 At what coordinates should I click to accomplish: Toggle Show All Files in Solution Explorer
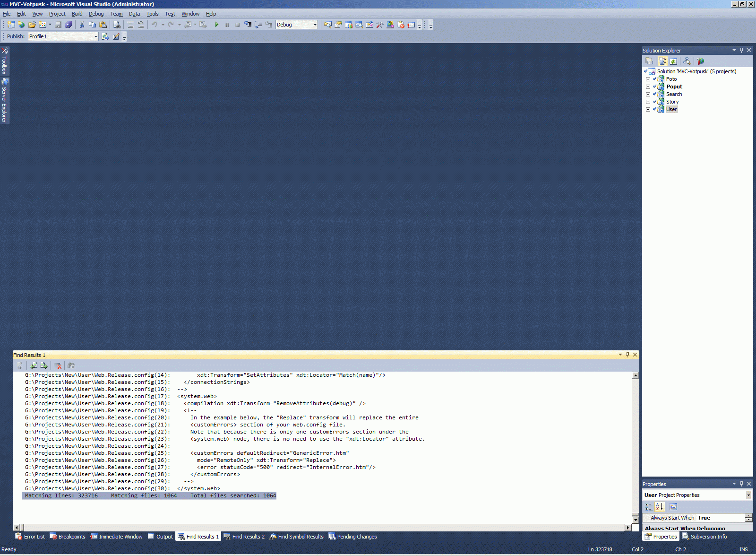pos(663,61)
